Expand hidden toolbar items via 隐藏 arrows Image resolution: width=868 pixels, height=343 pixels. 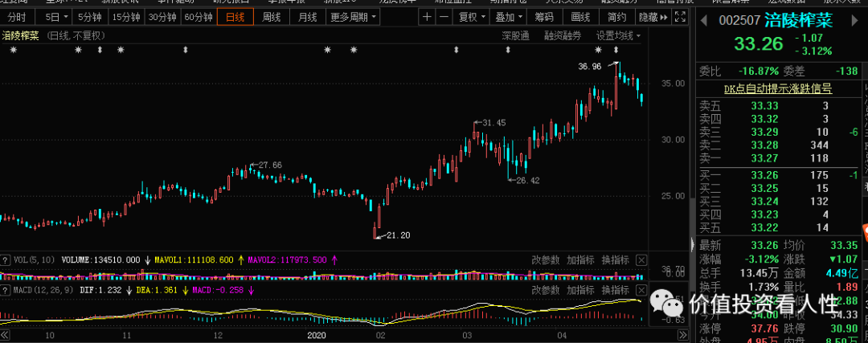653,17
